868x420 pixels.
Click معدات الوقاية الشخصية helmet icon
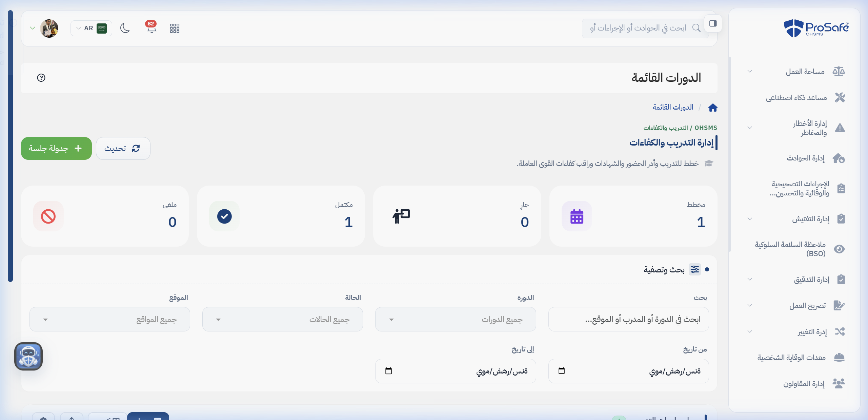[839, 357]
